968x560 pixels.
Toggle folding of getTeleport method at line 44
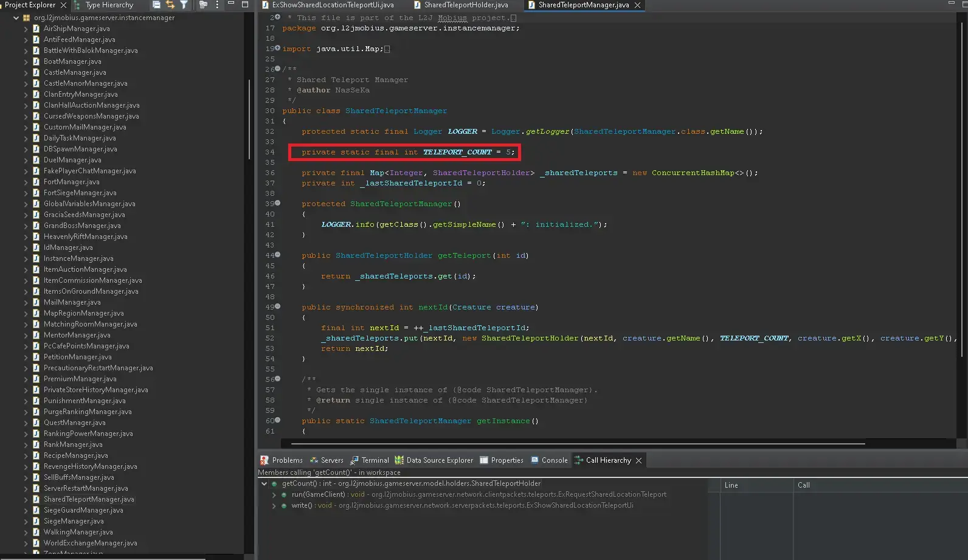click(278, 255)
